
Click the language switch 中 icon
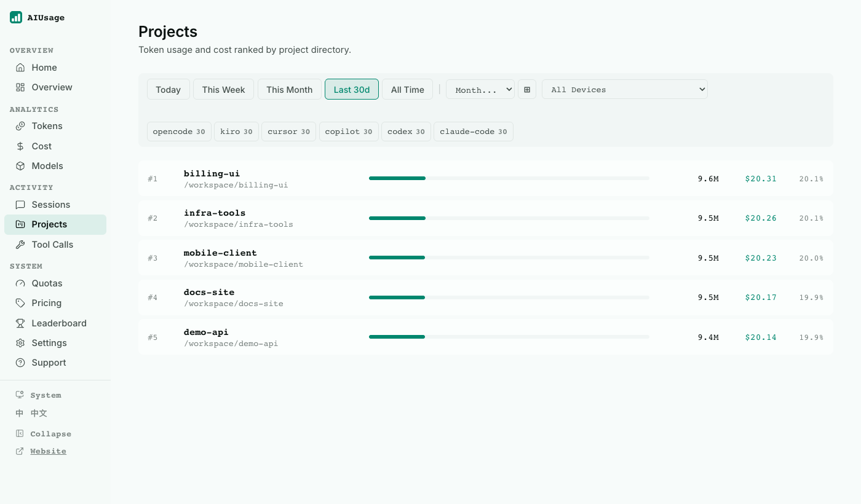click(x=20, y=413)
